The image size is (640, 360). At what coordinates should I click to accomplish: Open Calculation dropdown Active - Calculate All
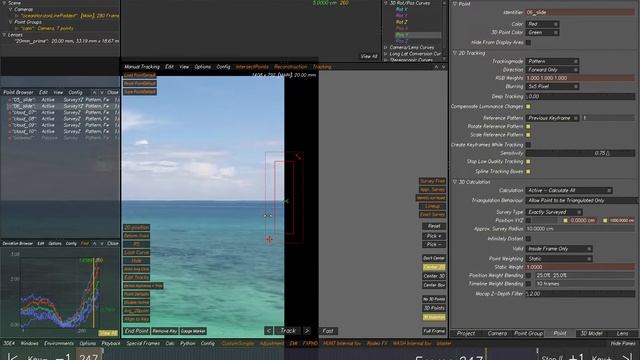click(x=569, y=191)
